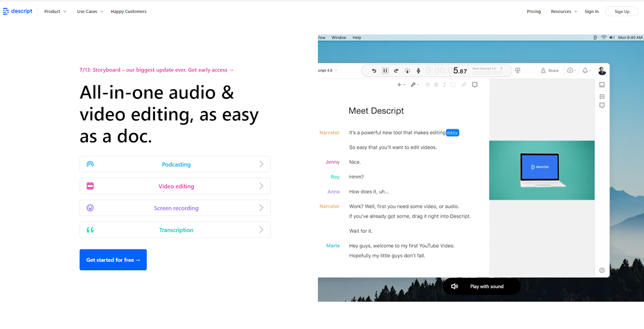Click the Video editing link text
644x329 pixels.
pyautogui.click(x=176, y=186)
